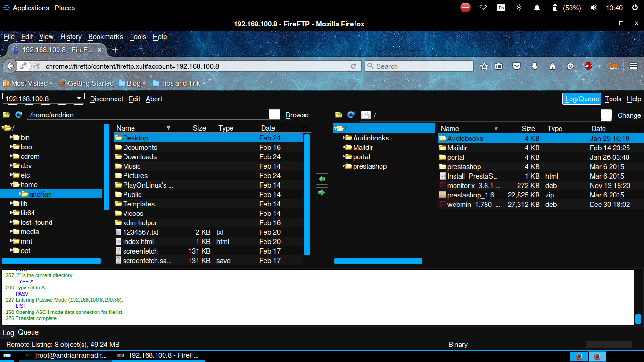The width and height of the screenshot is (644, 362).
Task: Open the notification bell in the top panel
Action: pyautogui.click(x=537, y=8)
